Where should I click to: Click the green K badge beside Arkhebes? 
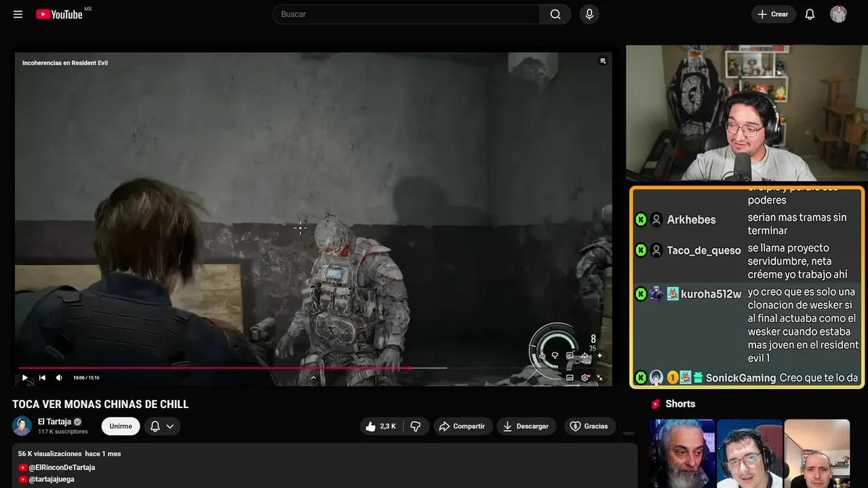coord(641,220)
